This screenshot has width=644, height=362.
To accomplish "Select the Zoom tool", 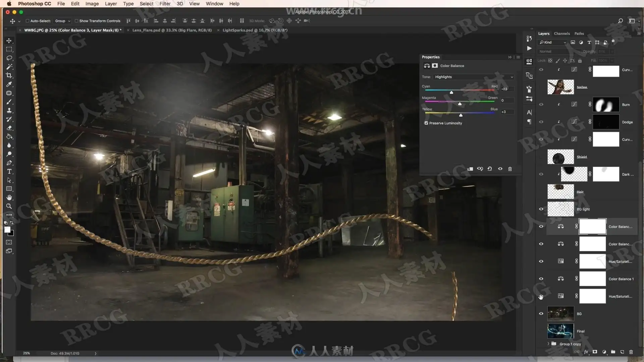I will 9,206.
